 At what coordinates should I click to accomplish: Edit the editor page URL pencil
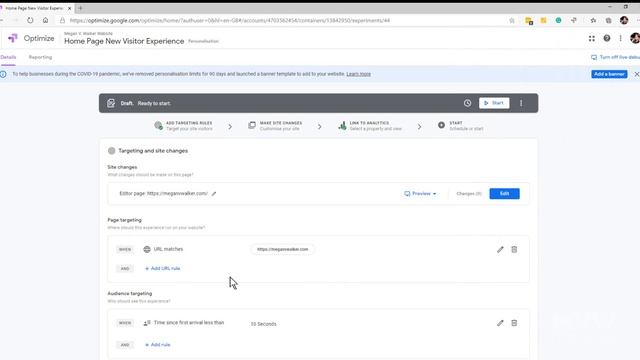tap(214, 194)
